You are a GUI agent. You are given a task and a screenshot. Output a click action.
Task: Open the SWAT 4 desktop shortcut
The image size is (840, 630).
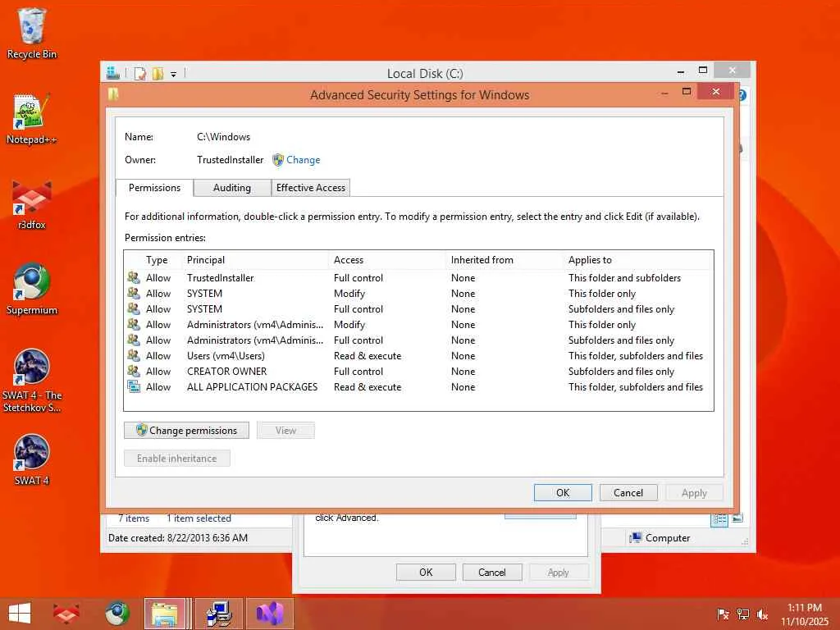coord(32,459)
